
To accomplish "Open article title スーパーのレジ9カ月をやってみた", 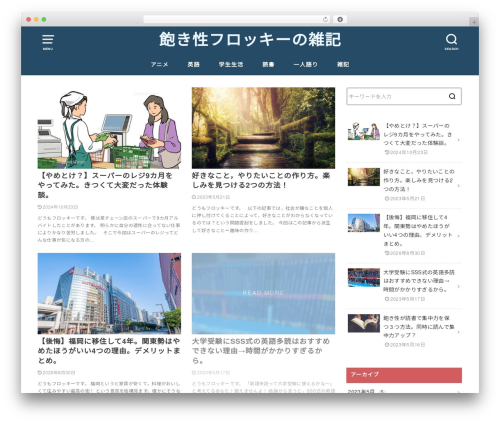I will pos(105,185).
